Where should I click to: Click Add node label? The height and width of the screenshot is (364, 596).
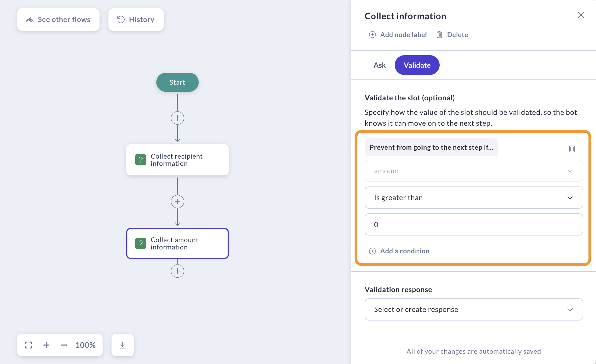tap(398, 35)
